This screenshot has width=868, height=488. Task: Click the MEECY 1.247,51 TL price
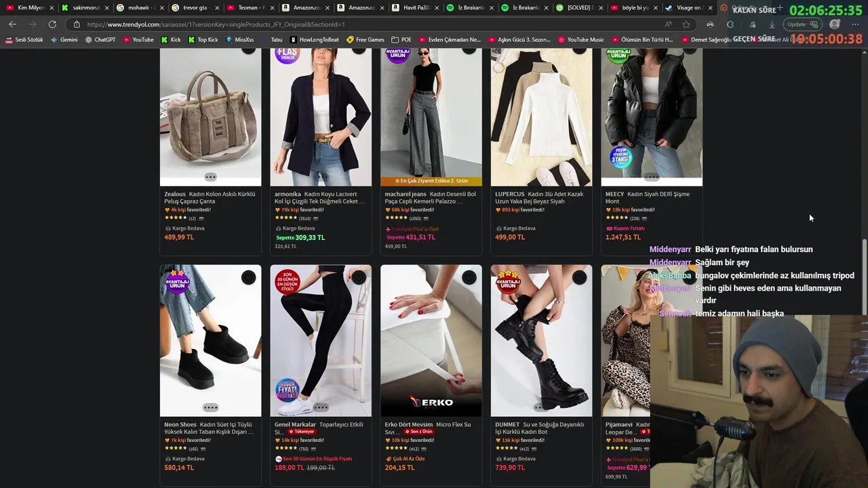pos(623,237)
